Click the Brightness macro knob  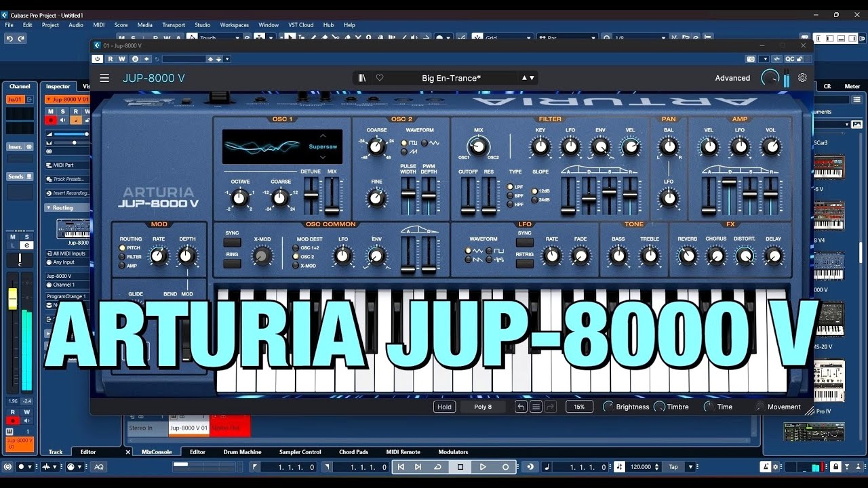[608, 407]
